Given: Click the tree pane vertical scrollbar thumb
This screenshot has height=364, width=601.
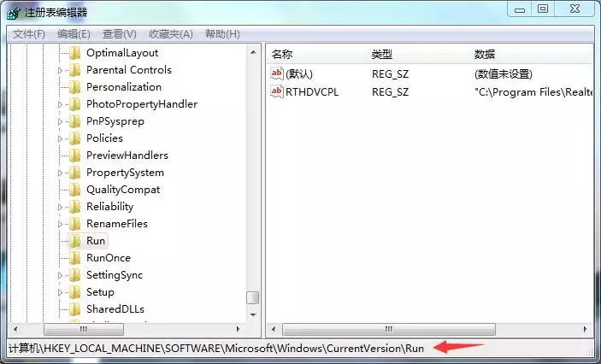Looking at the screenshot, I should pos(252,297).
